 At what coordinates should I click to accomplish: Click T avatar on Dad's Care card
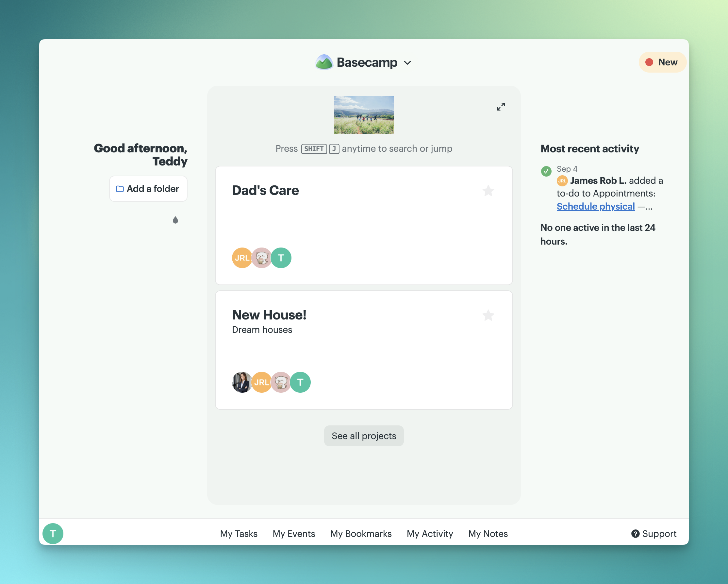[281, 258]
